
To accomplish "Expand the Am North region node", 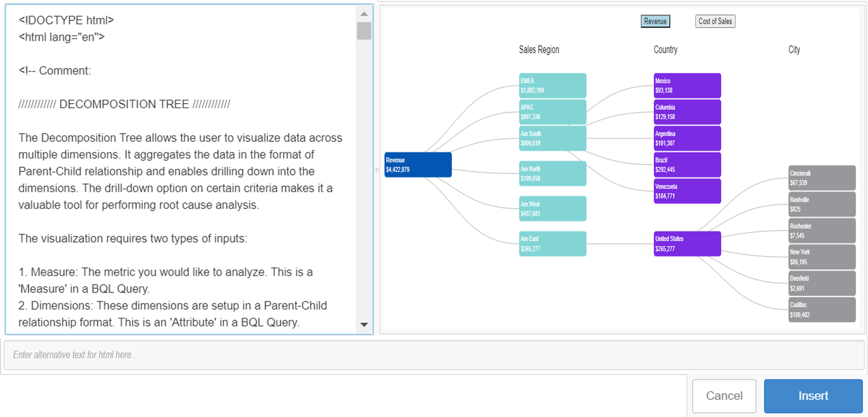I will coord(553,173).
